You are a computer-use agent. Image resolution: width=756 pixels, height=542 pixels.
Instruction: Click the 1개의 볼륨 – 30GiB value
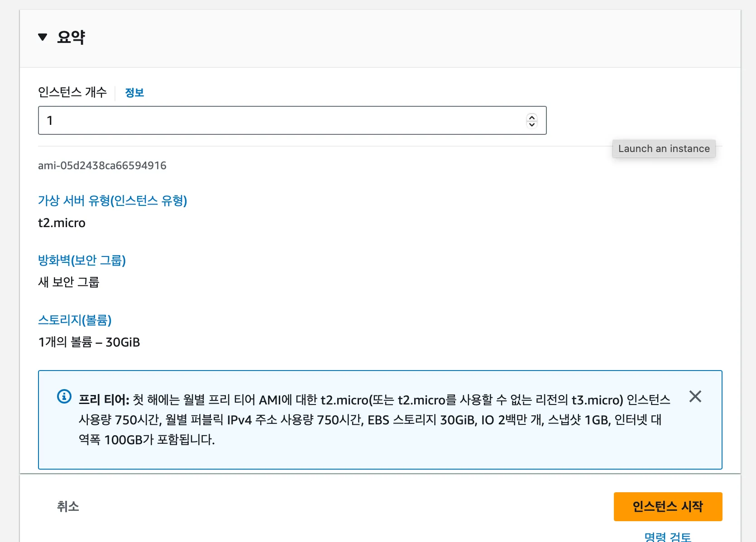click(x=89, y=342)
